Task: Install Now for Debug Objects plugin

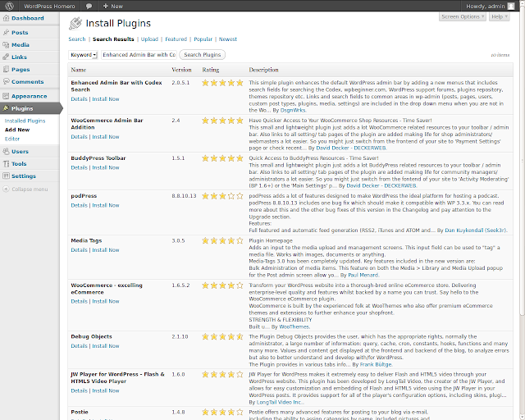Action: (x=106, y=346)
